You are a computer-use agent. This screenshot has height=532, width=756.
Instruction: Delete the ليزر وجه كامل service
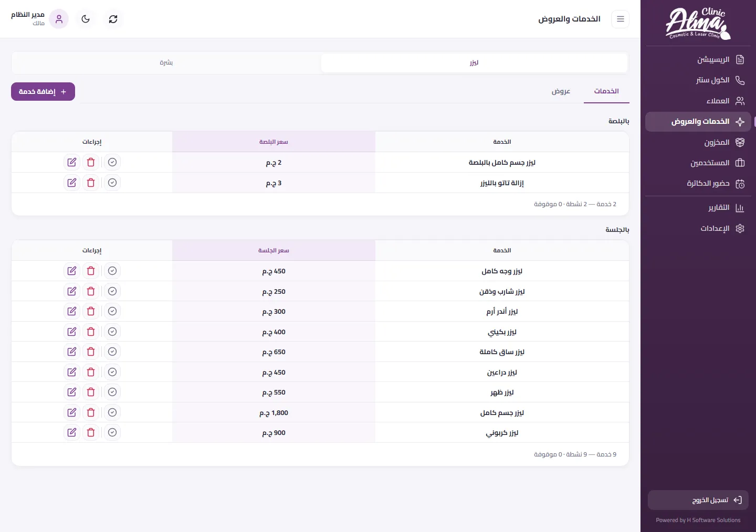(x=91, y=271)
